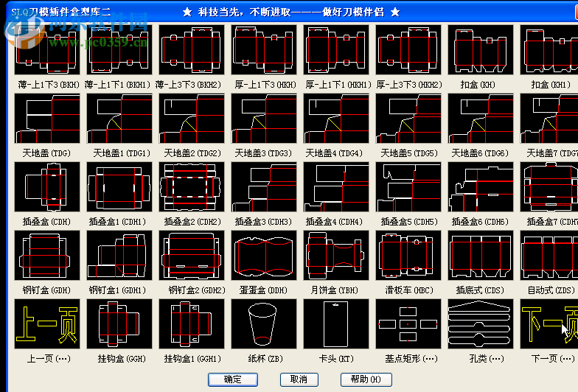Choose the 厚-上1下1 (HKH1) box template
Image resolution: width=578 pixels, height=392 pixels.
click(x=336, y=50)
